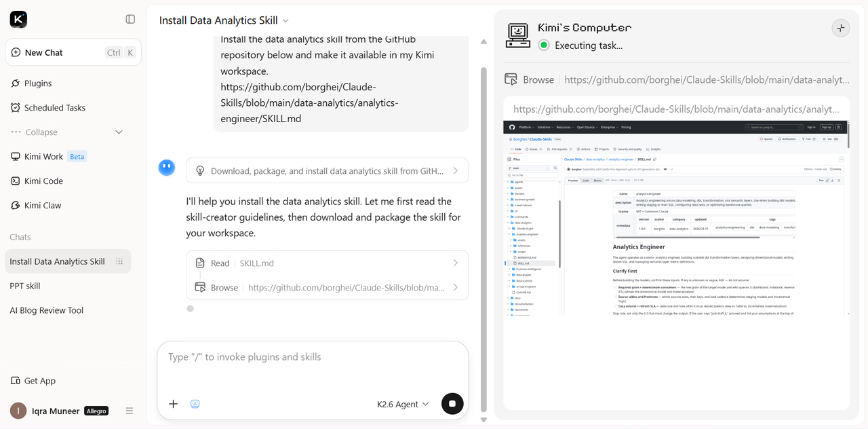
Task: Click Get App
Action: (x=33, y=381)
